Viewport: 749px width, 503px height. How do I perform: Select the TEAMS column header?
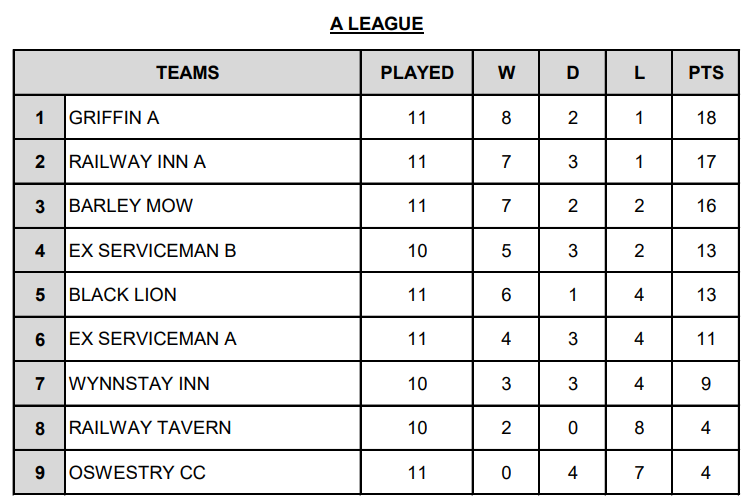pos(187,73)
